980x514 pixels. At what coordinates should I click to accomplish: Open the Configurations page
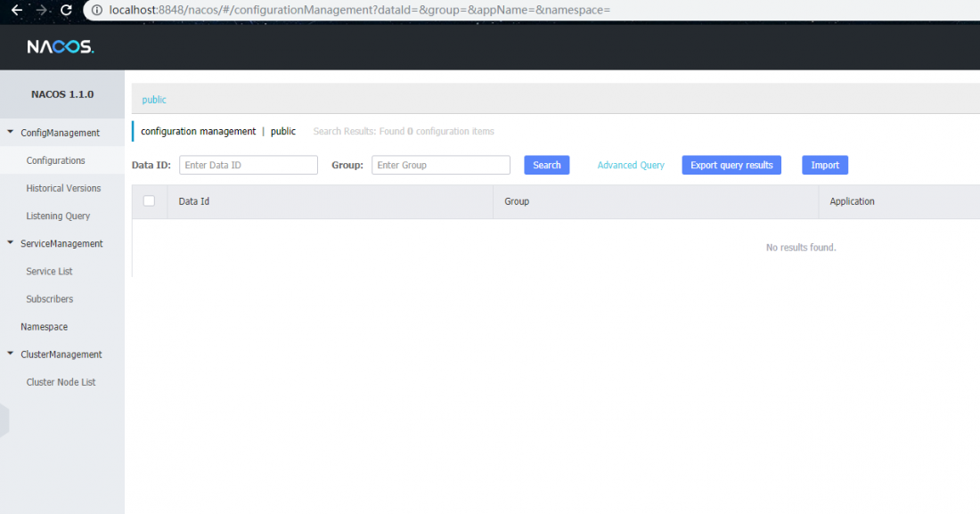click(x=55, y=160)
